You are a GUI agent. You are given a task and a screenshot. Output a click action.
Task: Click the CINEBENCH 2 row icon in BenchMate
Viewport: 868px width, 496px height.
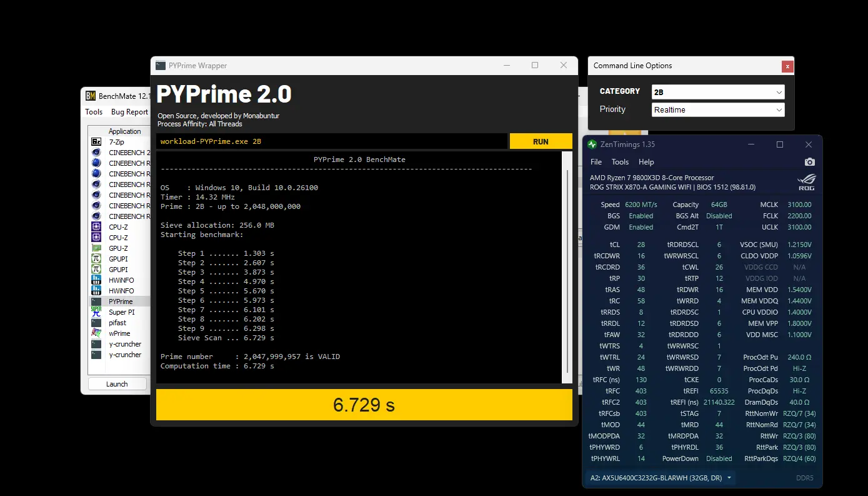[x=96, y=153]
